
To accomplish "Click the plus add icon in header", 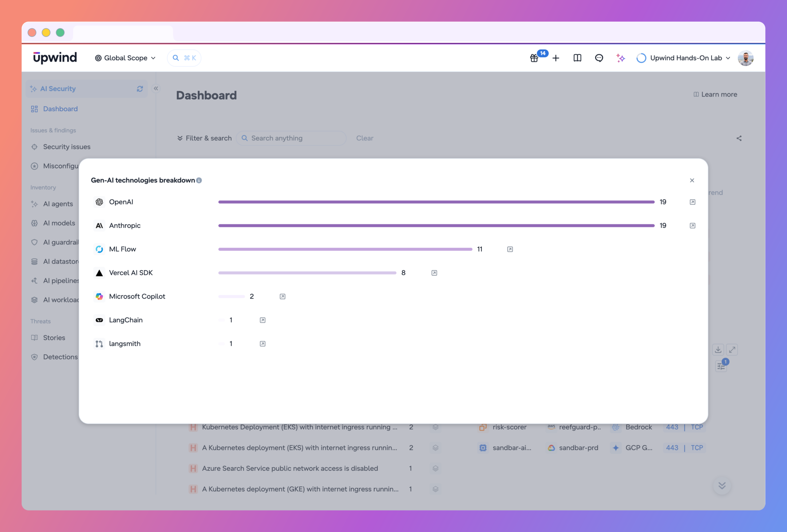I will tap(556, 58).
